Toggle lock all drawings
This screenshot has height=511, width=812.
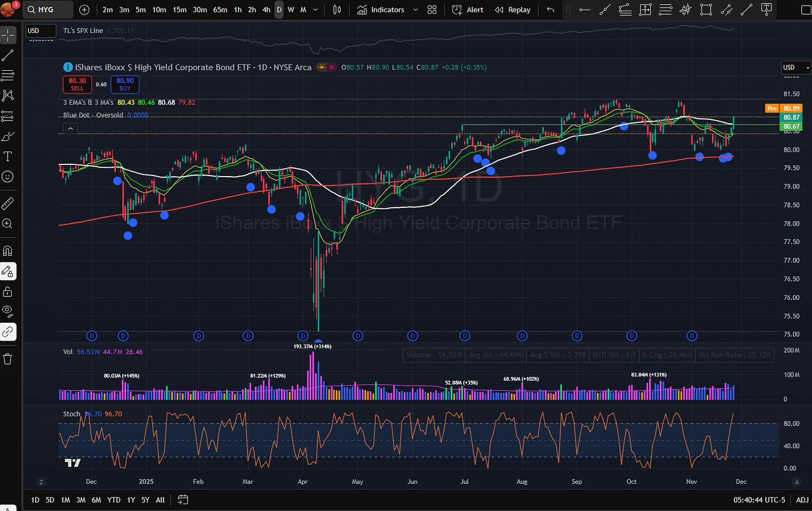[x=8, y=291]
